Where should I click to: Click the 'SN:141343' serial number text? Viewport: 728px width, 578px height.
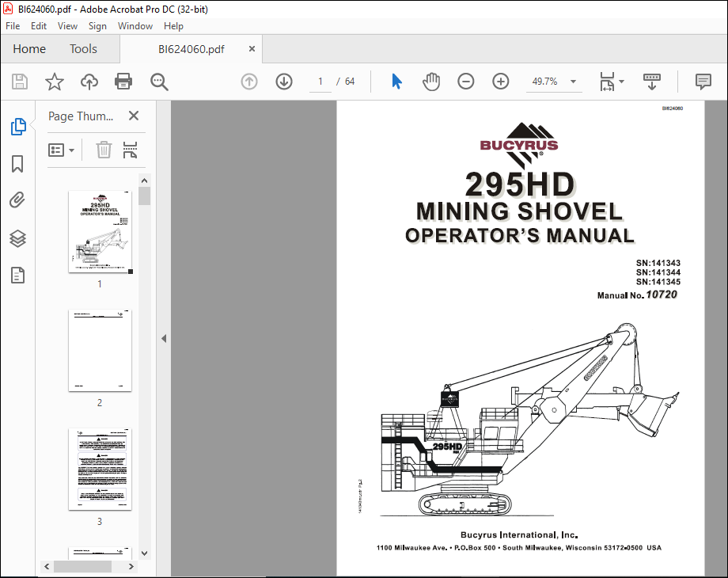(658, 263)
